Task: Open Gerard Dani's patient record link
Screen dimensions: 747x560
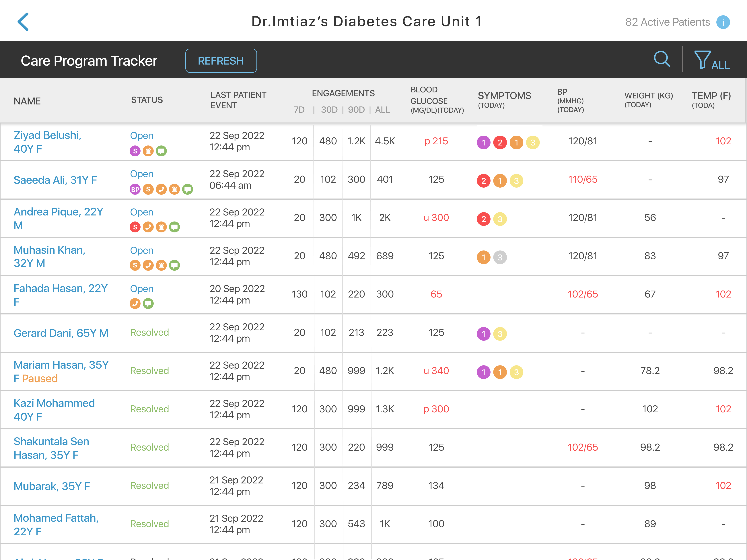Action: (x=61, y=333)
